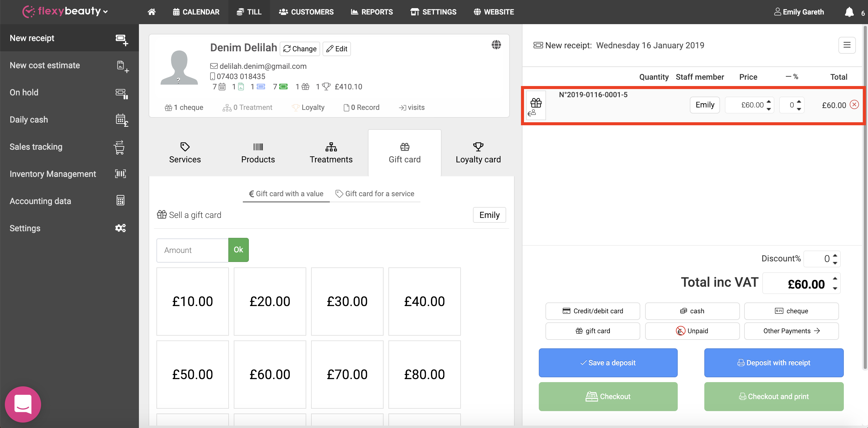Open WEBSITE in top menu
This screenshot has width=868, height=428.
(x=493, y=12)
